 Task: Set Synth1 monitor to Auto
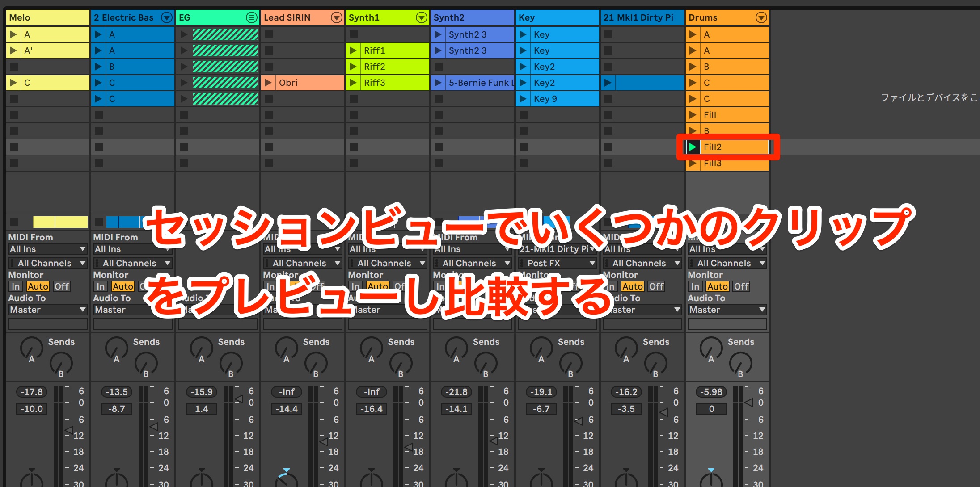(378, 286)
